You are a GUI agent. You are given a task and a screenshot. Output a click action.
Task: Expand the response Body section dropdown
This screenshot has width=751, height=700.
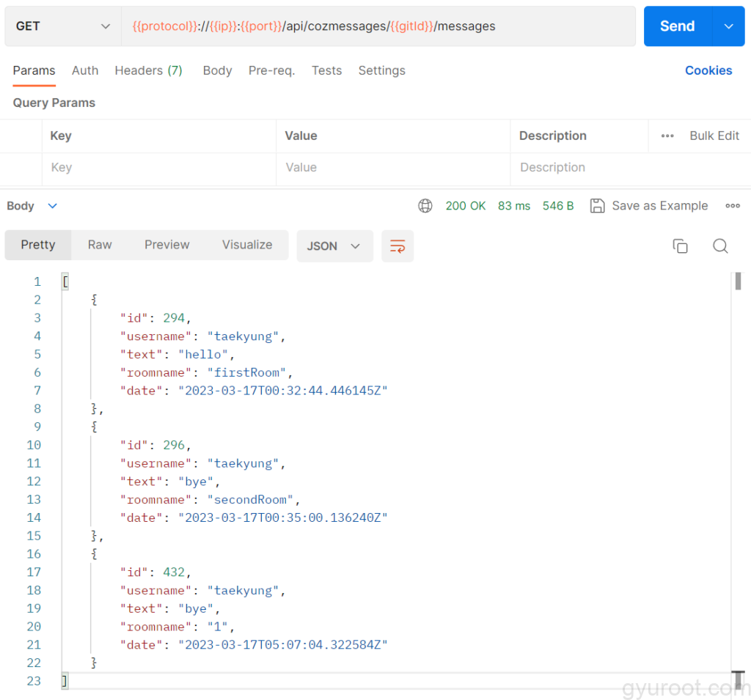point(52,206)
